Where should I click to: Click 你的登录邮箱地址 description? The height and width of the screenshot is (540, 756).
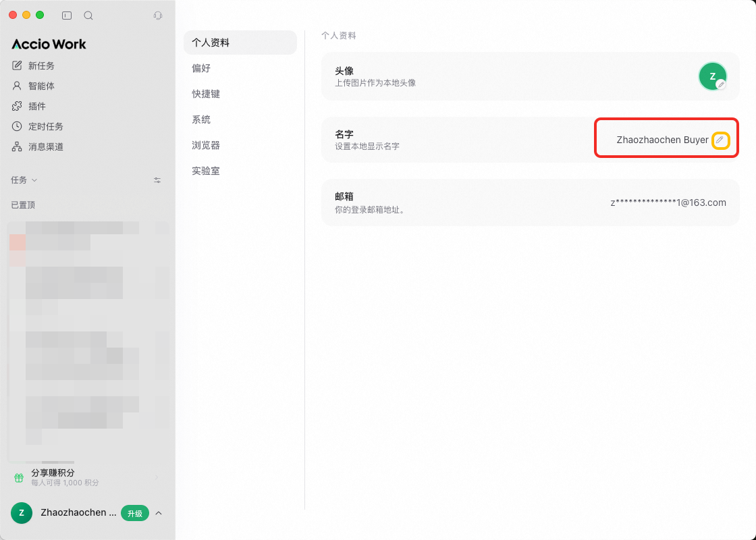click(371, 210)
